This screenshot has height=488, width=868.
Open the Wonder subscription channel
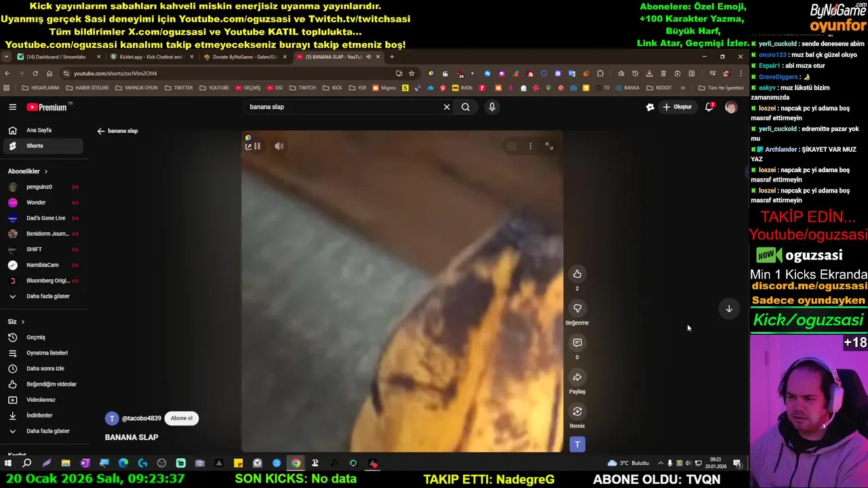[42, 203]
